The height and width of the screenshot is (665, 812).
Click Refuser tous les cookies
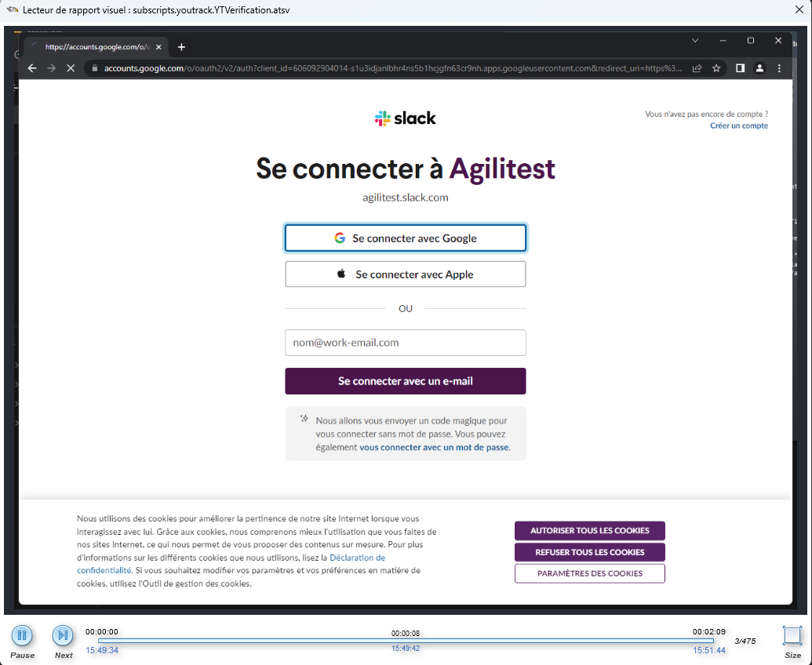589,552
